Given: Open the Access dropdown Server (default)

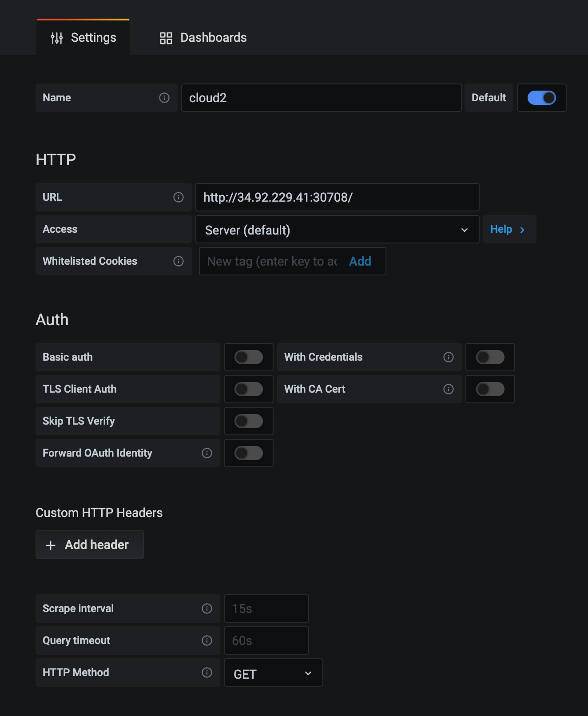Looking at the screenshot, I should [337, 230].
